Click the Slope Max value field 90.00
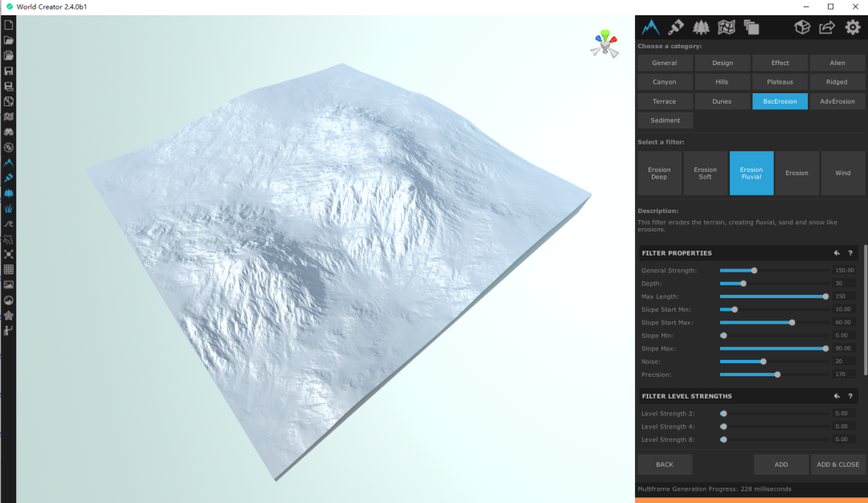 (x=845, y=348)
